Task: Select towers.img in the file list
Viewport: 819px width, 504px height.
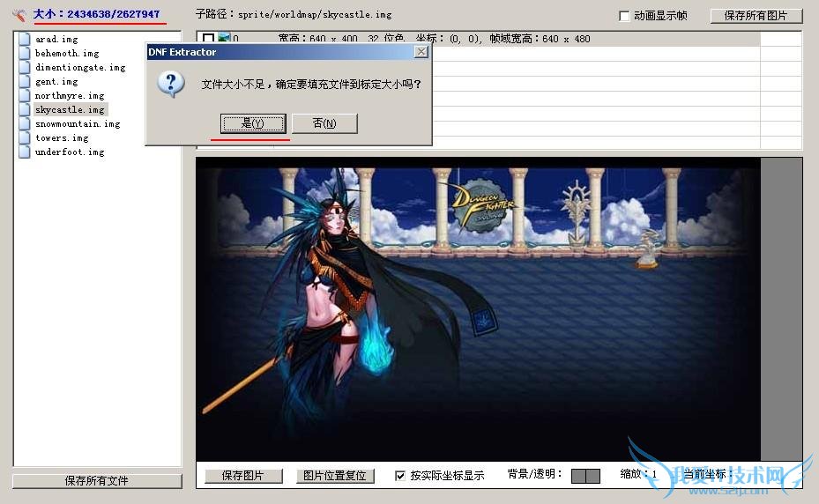Action: click(x=62, y=137)
